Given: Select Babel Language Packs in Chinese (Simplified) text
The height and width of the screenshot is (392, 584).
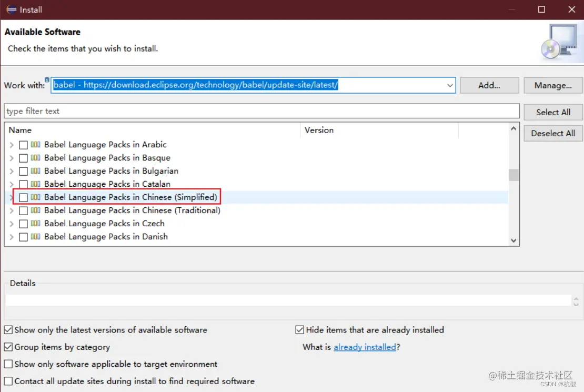Looking at the screenshot, I should (x=130, y=197).
